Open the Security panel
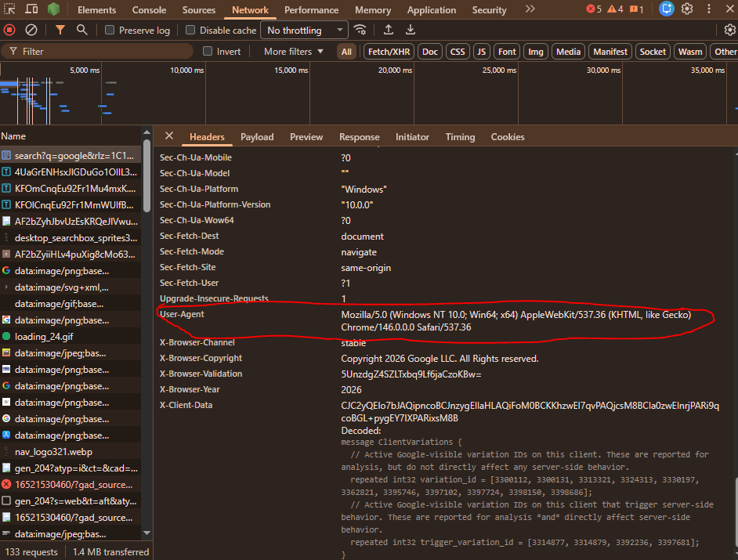The width and height of the screenshot is (738, 560). pyautogui.click(x=489, y=10)
